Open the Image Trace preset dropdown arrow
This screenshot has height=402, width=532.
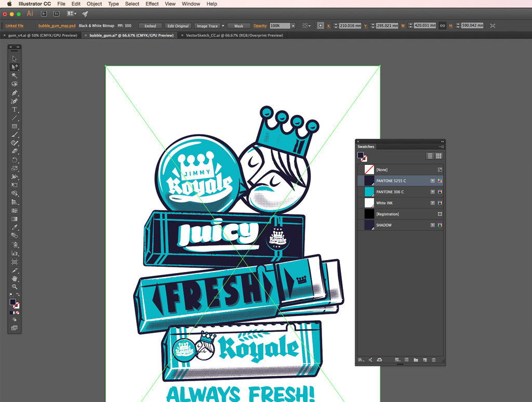(223, 25)
